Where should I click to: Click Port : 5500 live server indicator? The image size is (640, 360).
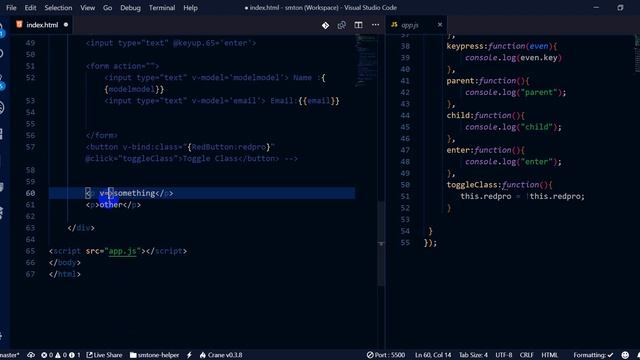coord(386,355)
